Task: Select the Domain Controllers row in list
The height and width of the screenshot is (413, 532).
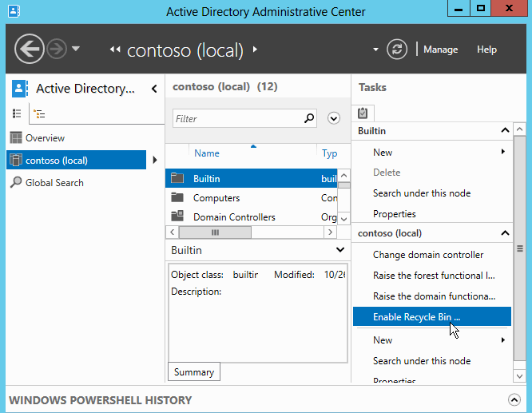Action: pyautogui.click(x=252, y=216)
